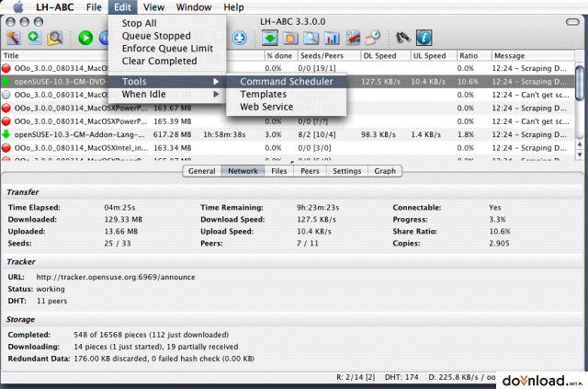Click the green plus add-torrent icon
588x389 pixels.
(34, 38)
